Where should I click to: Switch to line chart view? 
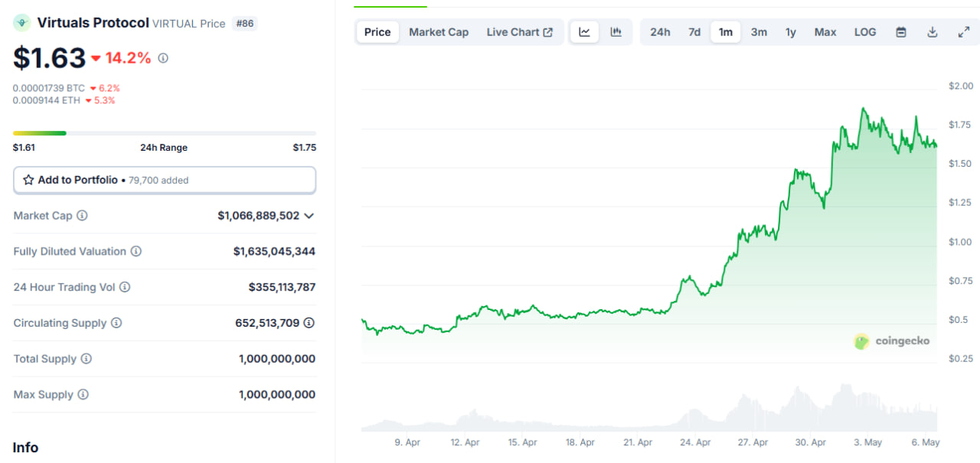click(x=584, y=32)
